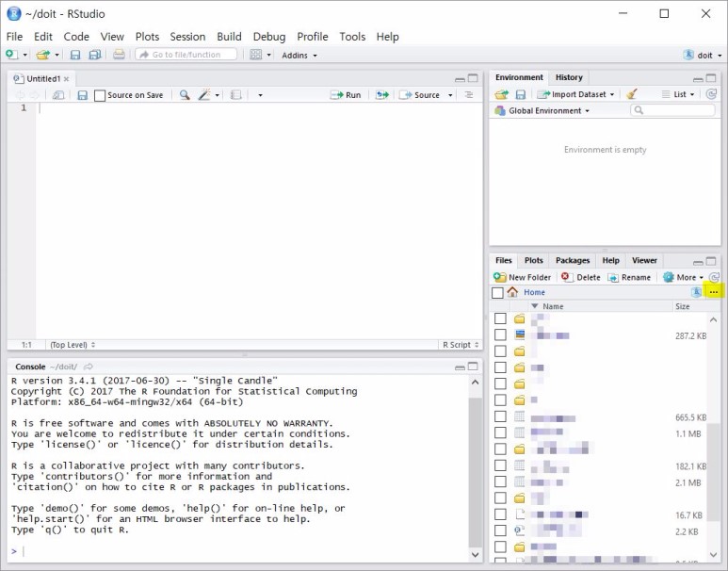Check the box for the 2.1 MB file
This screenshot has height=571, width=728.
[500, 481]
